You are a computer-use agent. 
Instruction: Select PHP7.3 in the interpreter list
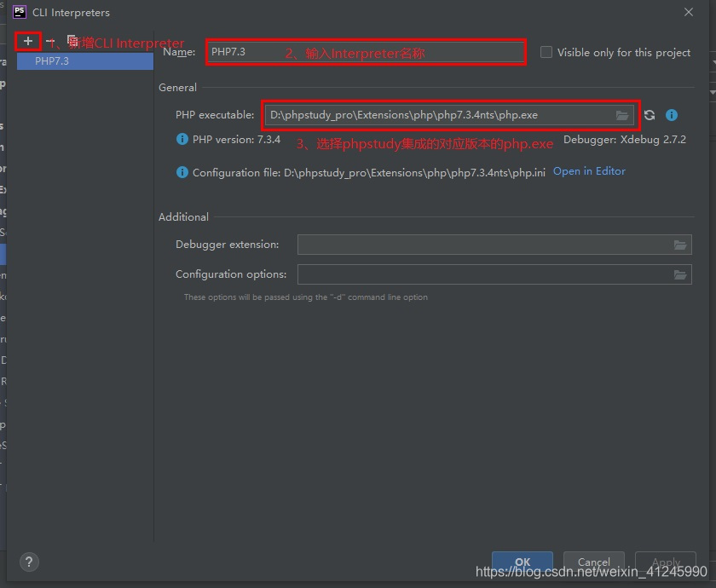point(52,61)
